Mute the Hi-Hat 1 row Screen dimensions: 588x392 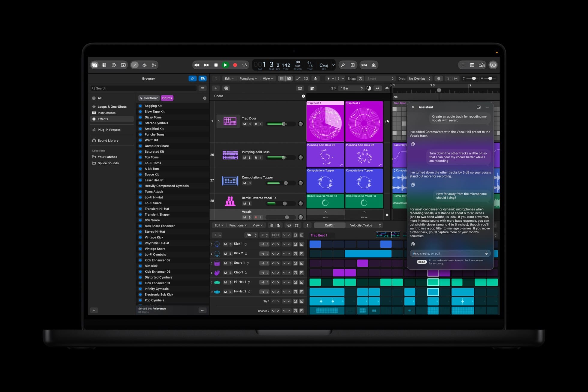(225, 283)
